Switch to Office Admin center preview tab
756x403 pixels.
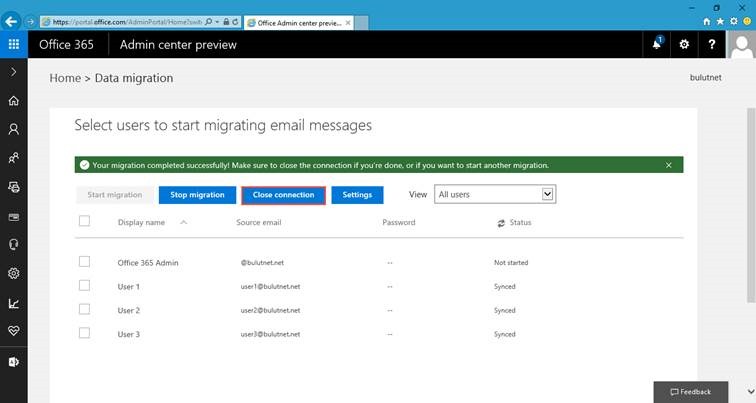tap(299, 23)
